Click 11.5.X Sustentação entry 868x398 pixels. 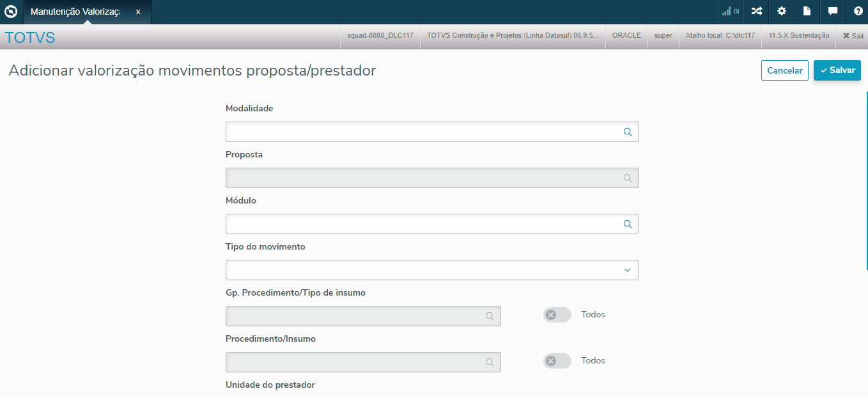[799, 36]
